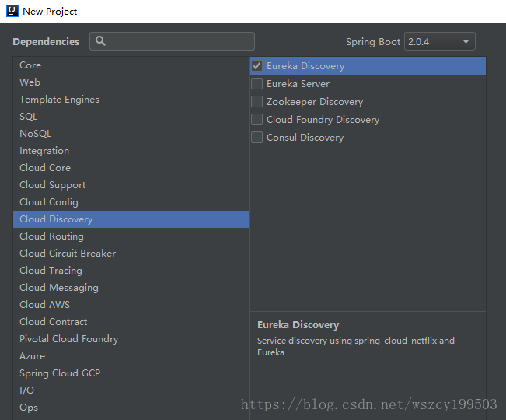Select the Web category
The width and height of the screenshot is (506, 420).
point(131,82)
